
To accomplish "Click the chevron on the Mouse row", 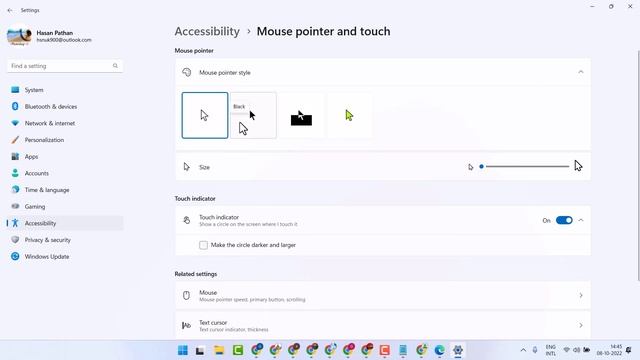I will 581,296.
